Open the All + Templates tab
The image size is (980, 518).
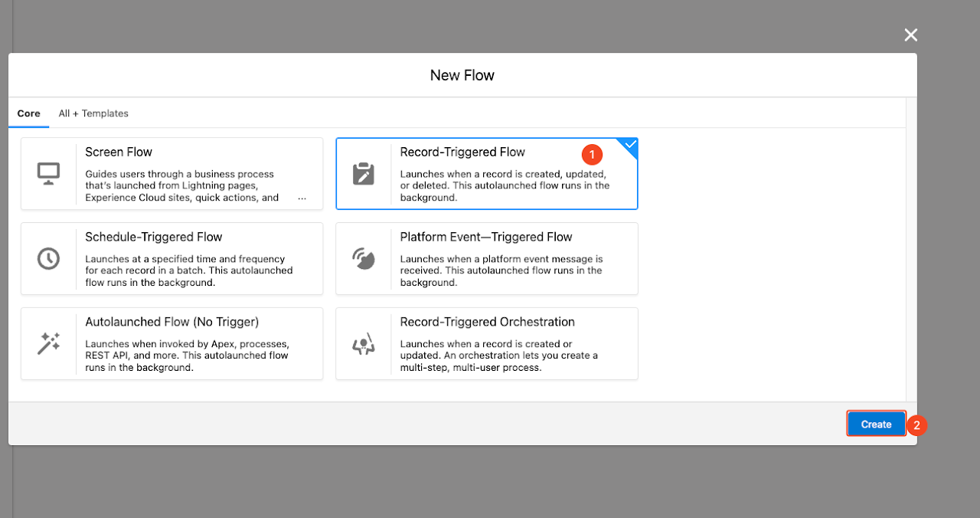point(93,113)
